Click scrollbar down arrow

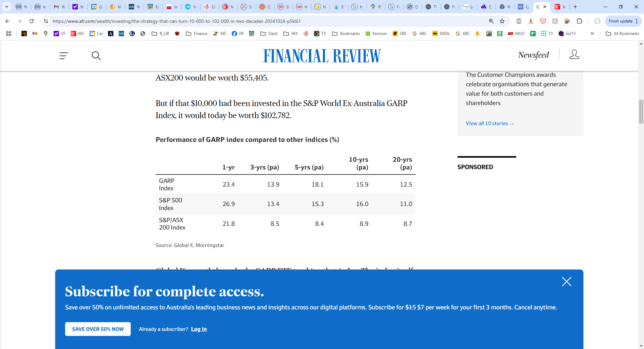641,346
